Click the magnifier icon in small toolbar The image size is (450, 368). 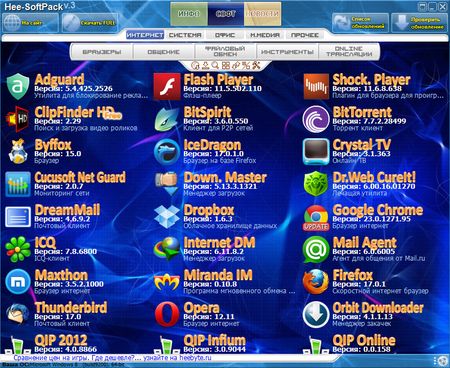[216, 65]
